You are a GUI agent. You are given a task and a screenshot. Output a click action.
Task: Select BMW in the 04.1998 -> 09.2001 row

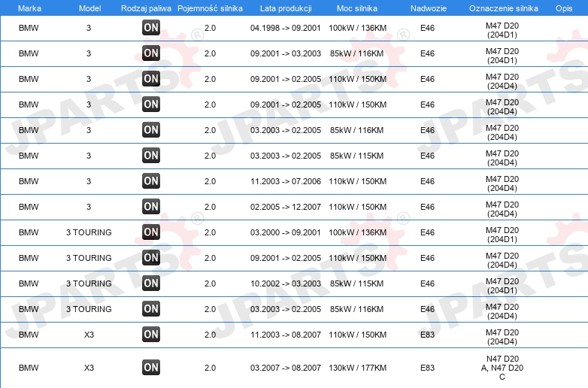point(29,28)
